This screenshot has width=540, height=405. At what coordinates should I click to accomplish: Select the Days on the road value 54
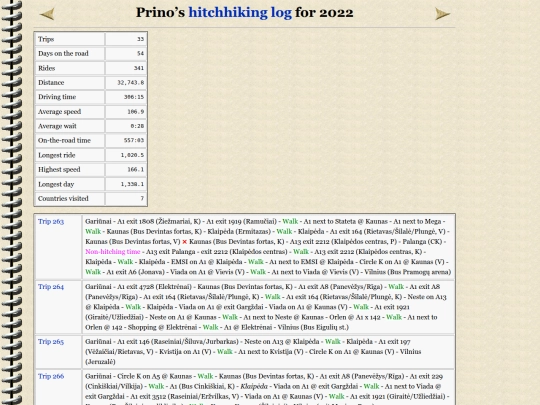tap(140, 53)
